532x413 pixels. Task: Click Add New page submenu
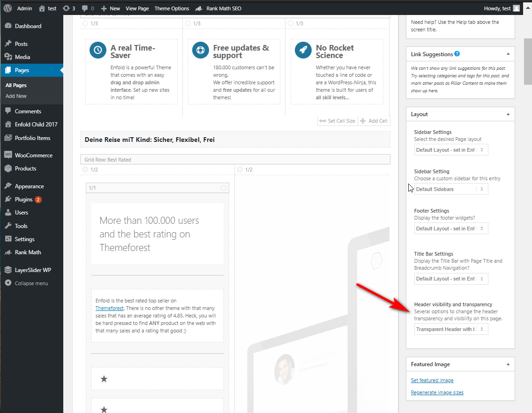(x=16, y=96)
